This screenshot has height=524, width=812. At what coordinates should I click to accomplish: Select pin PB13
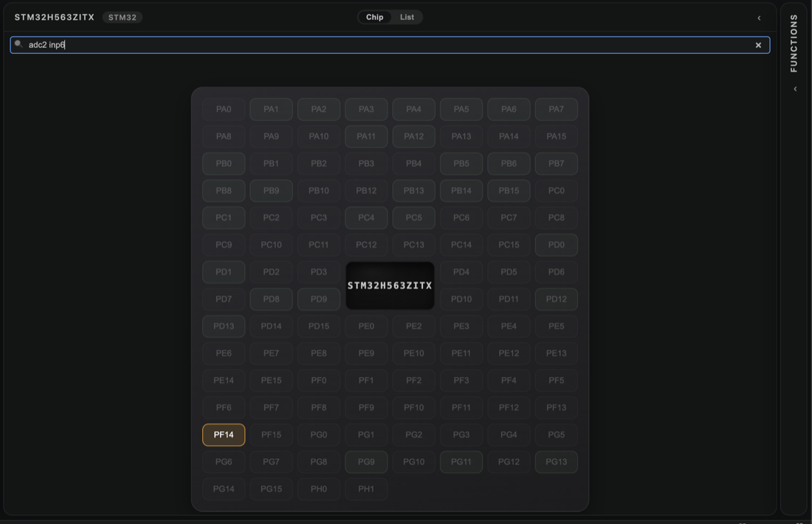tap(414, 190)
